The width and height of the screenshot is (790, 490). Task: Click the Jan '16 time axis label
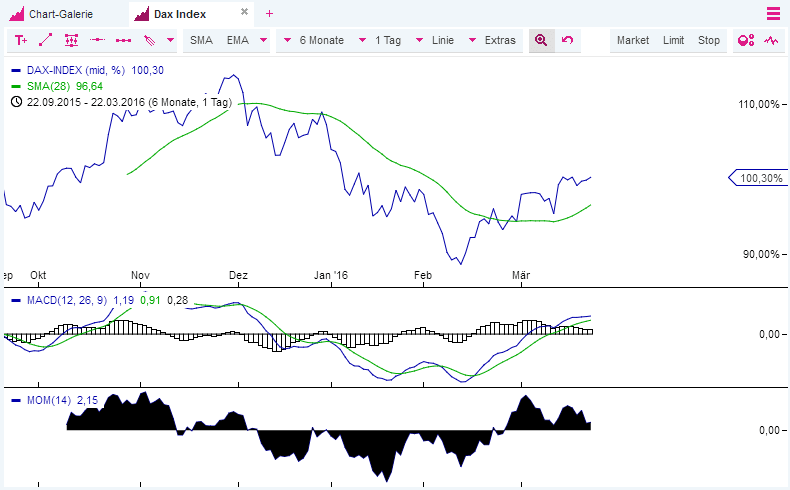(331, 275)
